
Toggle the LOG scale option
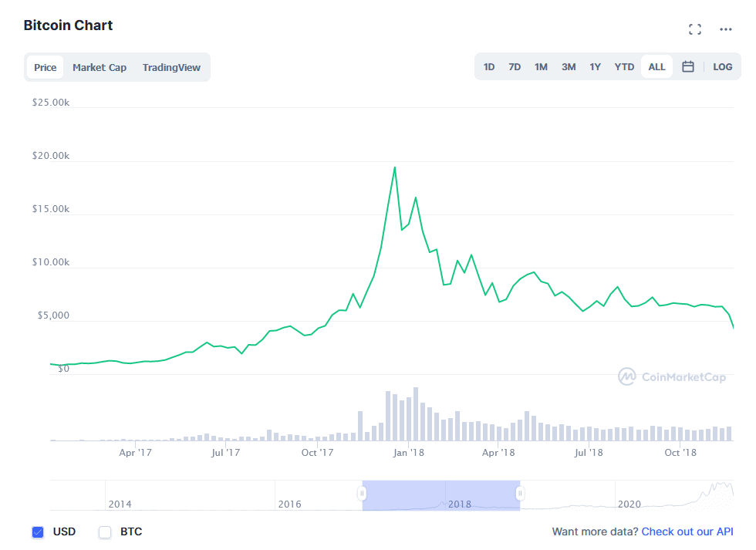(722, 67)
